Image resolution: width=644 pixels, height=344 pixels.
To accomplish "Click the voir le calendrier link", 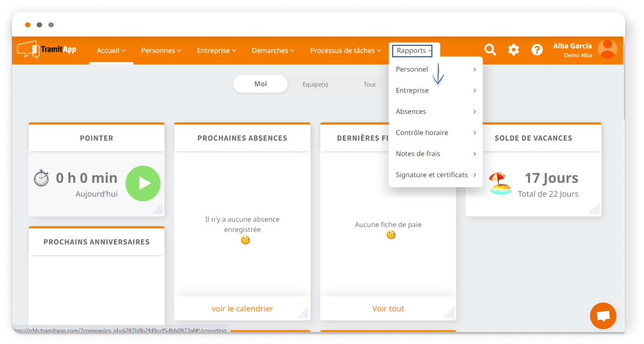I will 242,309.
